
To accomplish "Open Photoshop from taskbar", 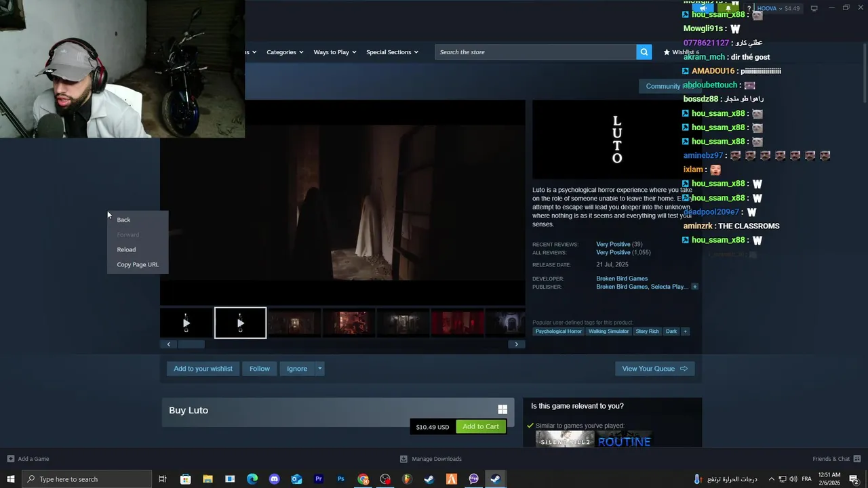I will pyautogui.click(x=341, y=479).
